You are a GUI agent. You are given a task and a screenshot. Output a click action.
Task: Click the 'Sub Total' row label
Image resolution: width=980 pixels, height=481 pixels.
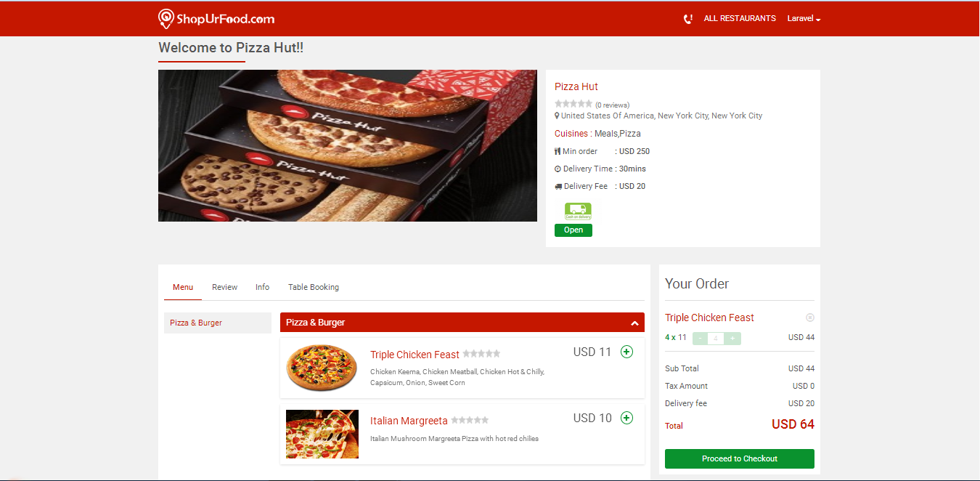(x=682, y=368)
